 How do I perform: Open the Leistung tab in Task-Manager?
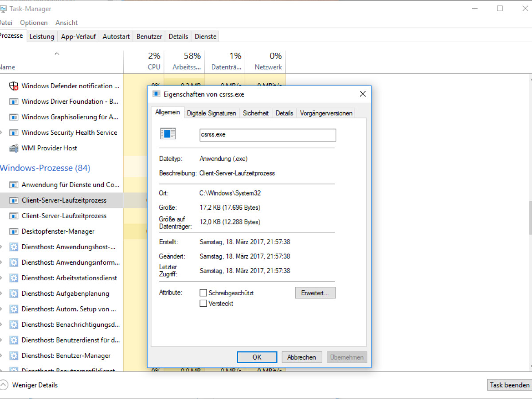tap(42, 36)
